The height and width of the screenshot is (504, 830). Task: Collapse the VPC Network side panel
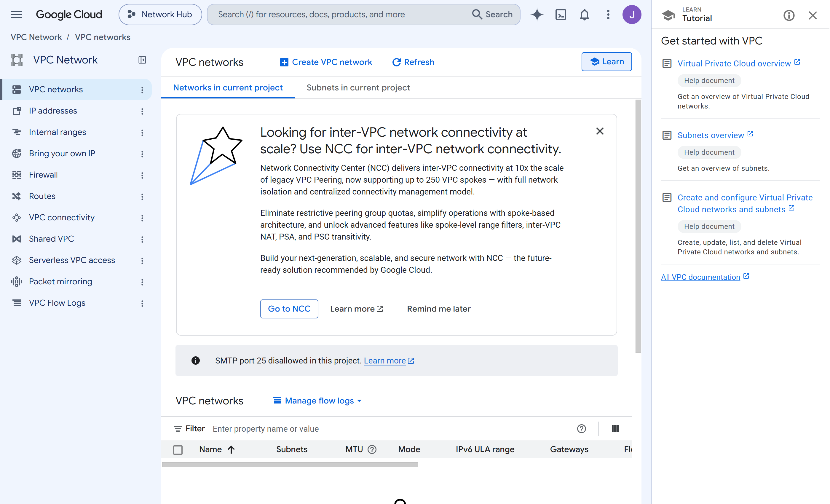tap(142, 60)
